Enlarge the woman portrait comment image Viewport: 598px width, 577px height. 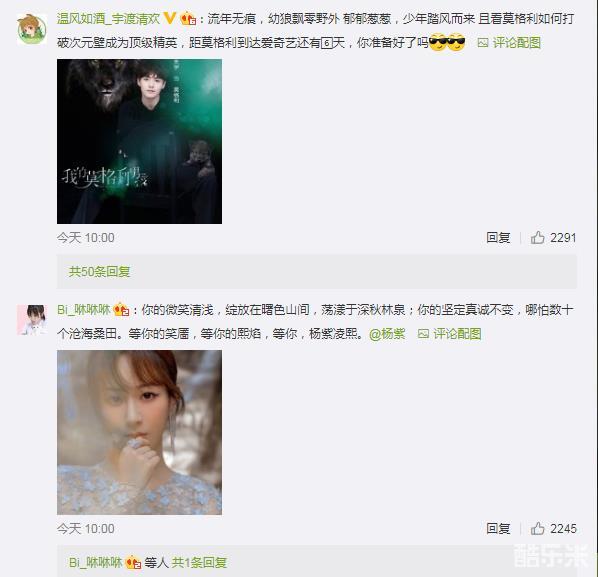click(139, 432)
